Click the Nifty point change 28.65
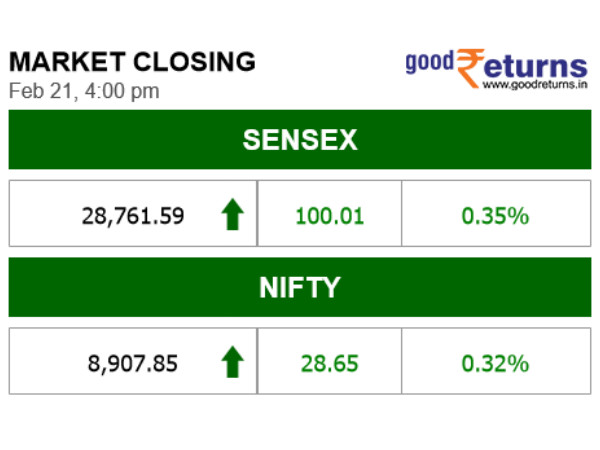Screen dimensions: 600x450 point(330,362)
